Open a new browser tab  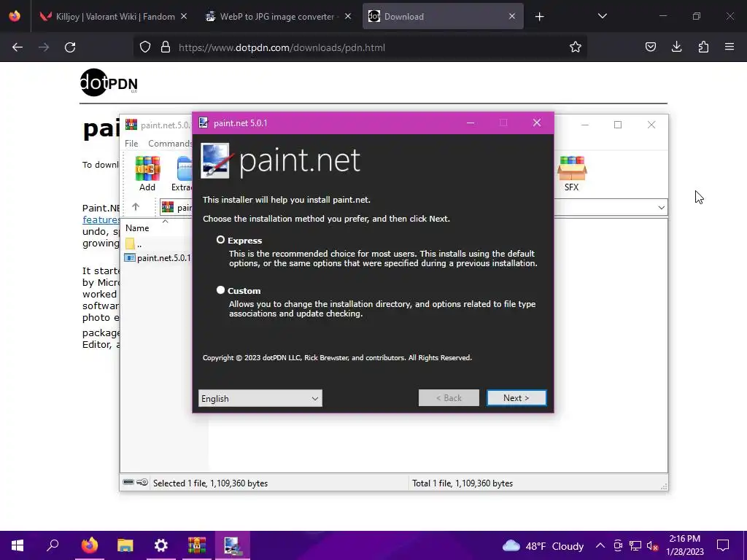[x=539, y=17]
